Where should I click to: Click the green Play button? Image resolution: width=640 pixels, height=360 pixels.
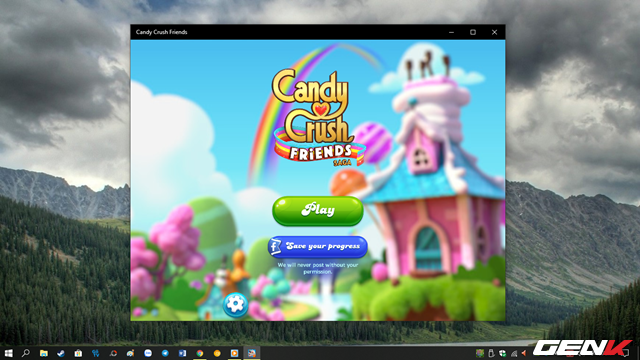pos(318,210)
